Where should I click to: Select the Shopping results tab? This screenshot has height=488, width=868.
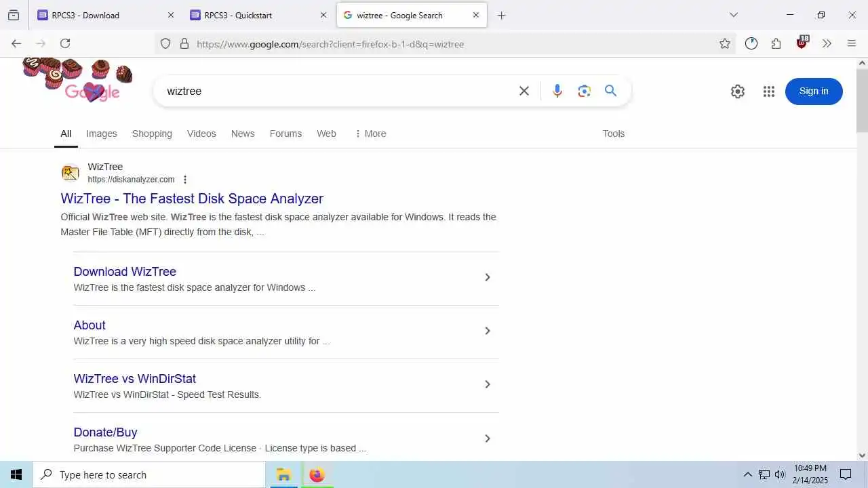(152, 134)
